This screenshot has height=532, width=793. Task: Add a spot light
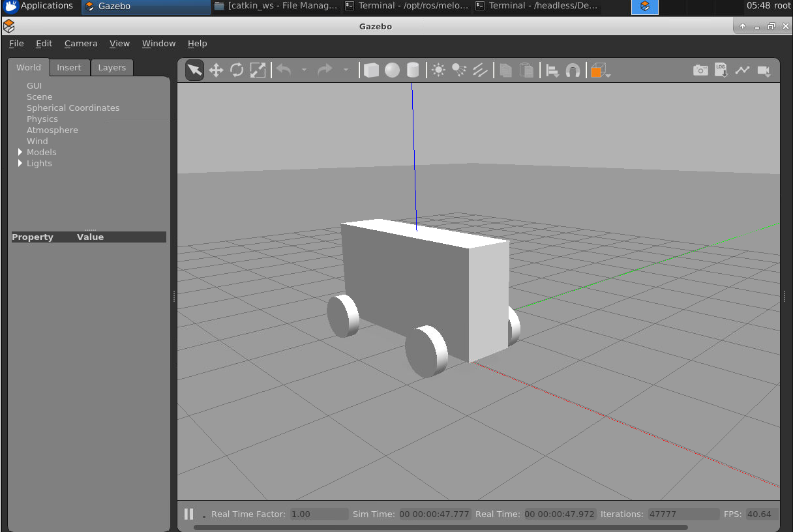click(459, 70)
